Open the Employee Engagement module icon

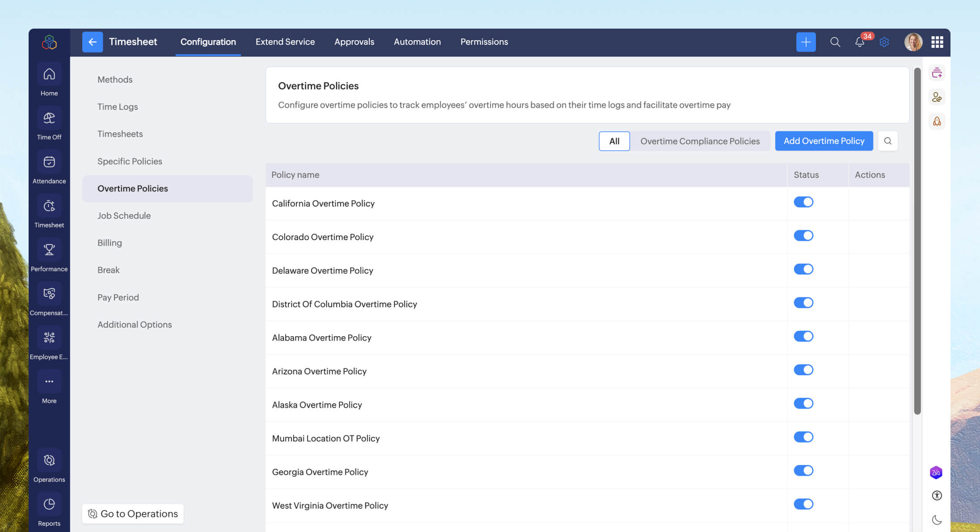point(49,337)
